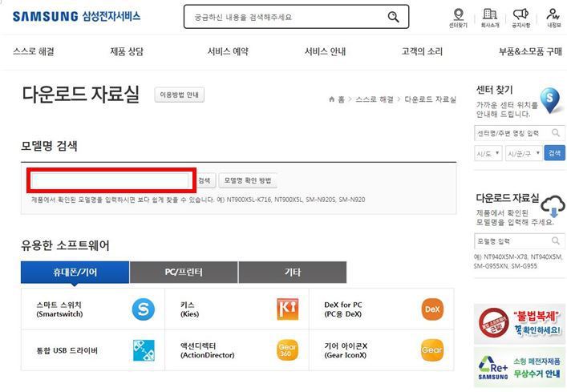
Task: Open the 시/도 dropdown
Action: click(488, 154)
